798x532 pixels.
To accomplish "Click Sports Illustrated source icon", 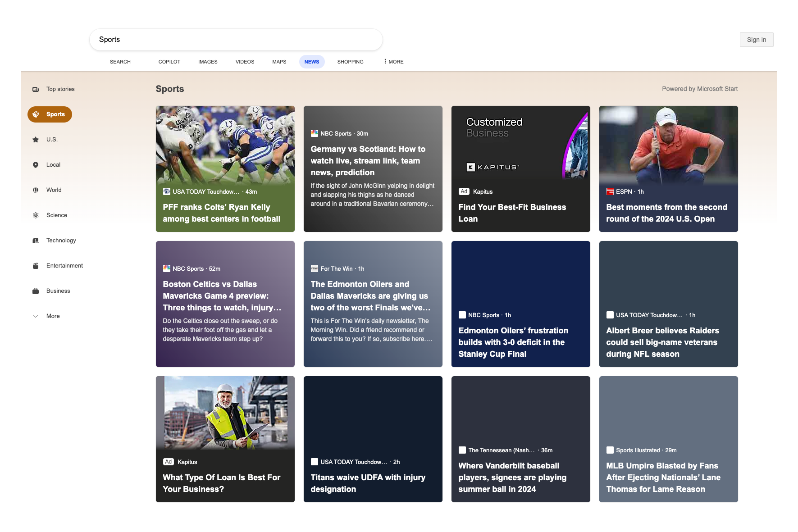I will tap(610, 450).
